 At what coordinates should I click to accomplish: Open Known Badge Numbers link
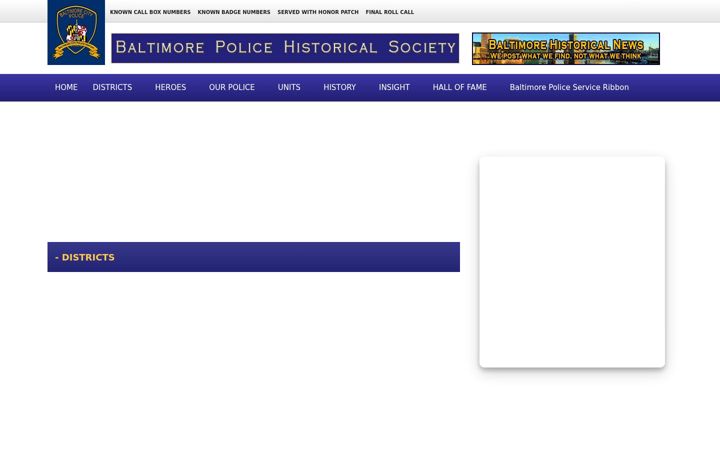[234, 12]
